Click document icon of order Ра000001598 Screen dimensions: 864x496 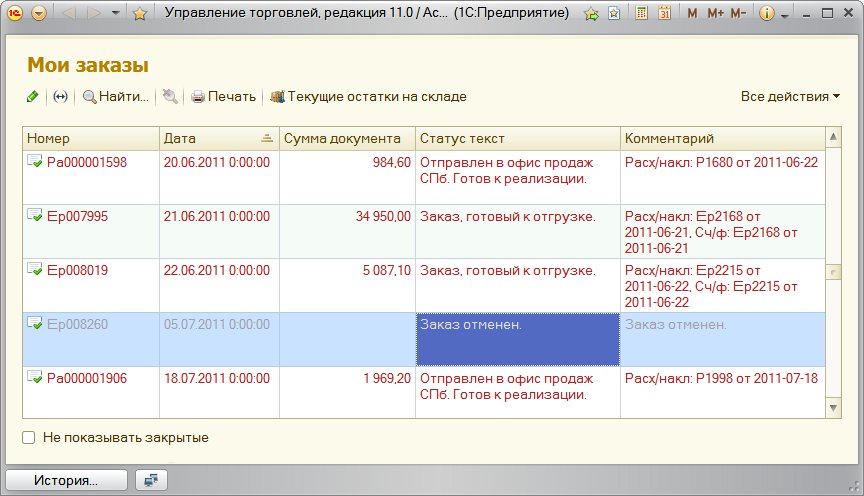pyautogui.click(x=35, y=161)
